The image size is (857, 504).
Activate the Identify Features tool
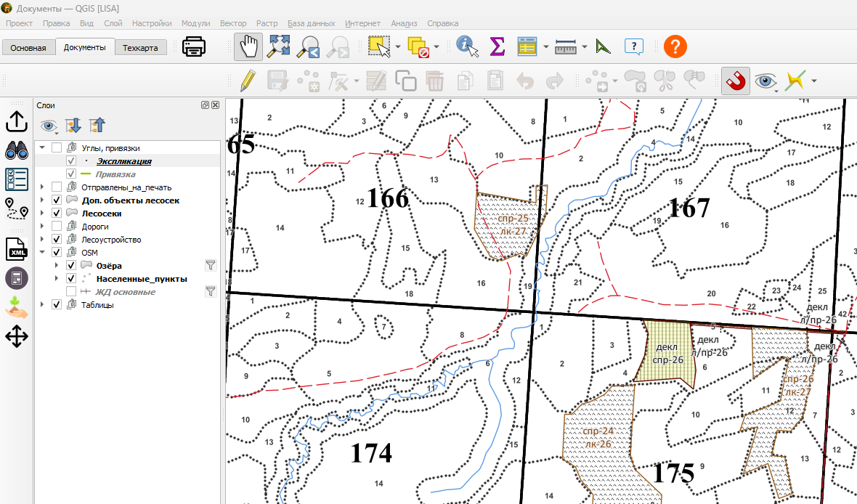(x=467, y=46)
